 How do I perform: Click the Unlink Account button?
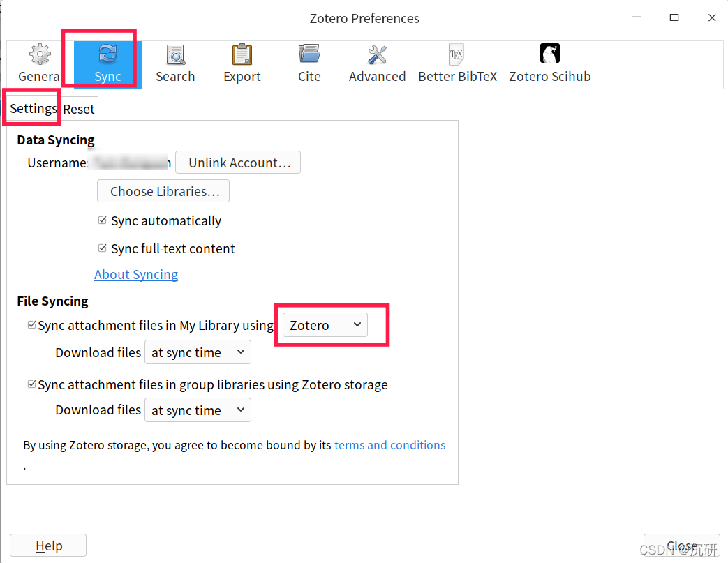tap(238, 163)
